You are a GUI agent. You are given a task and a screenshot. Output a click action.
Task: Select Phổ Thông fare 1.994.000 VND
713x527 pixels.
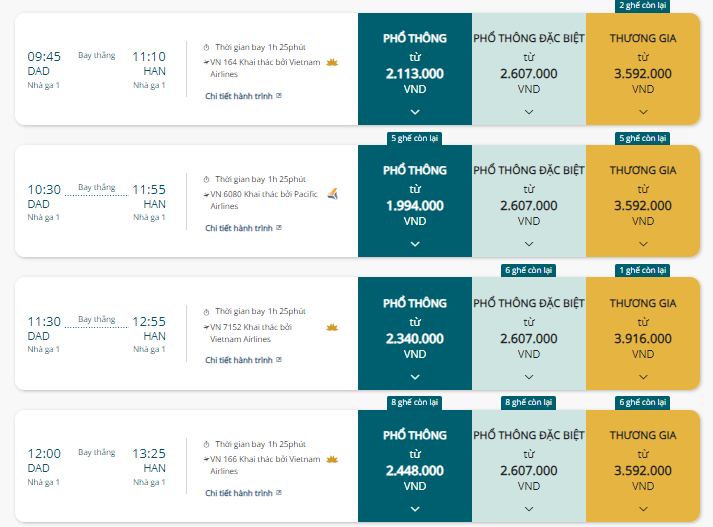coord(415,201)
